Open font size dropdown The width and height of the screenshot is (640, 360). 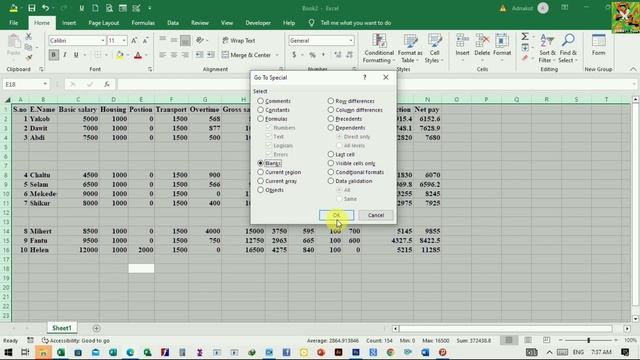[x=124, y=40]
